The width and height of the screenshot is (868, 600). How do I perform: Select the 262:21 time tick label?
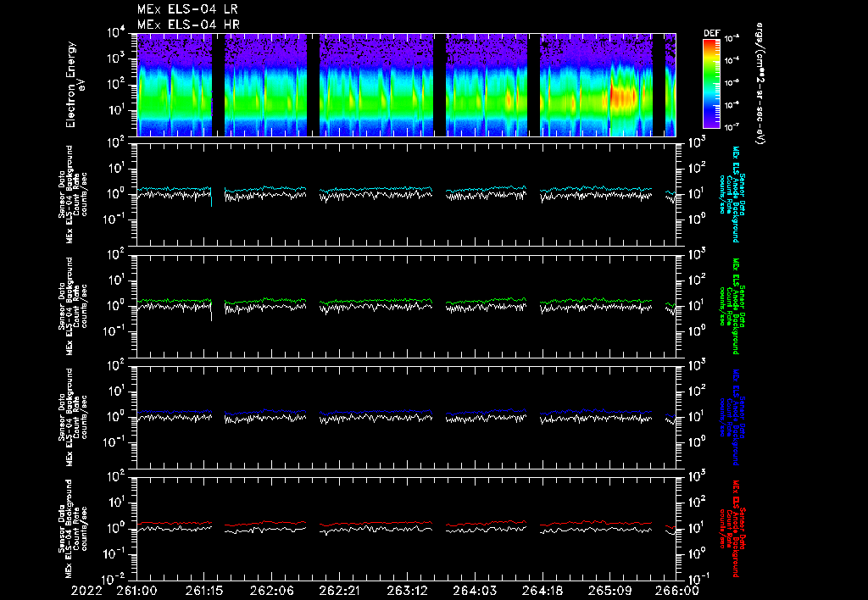click(339, 591)
